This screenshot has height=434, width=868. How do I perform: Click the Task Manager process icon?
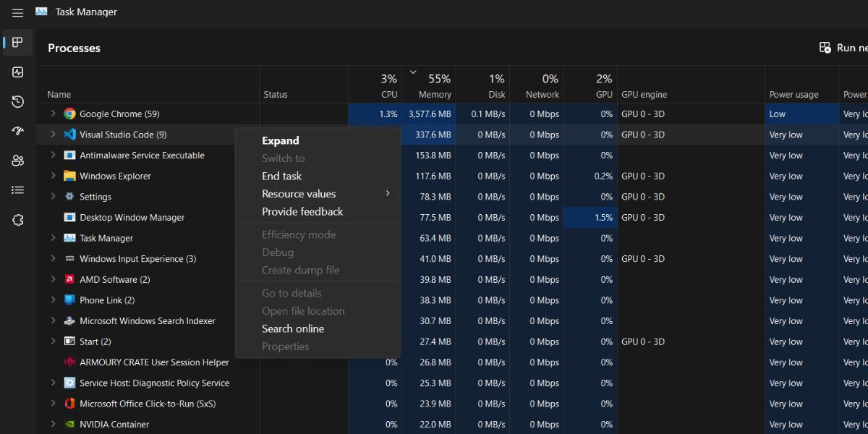click(69, 238)
